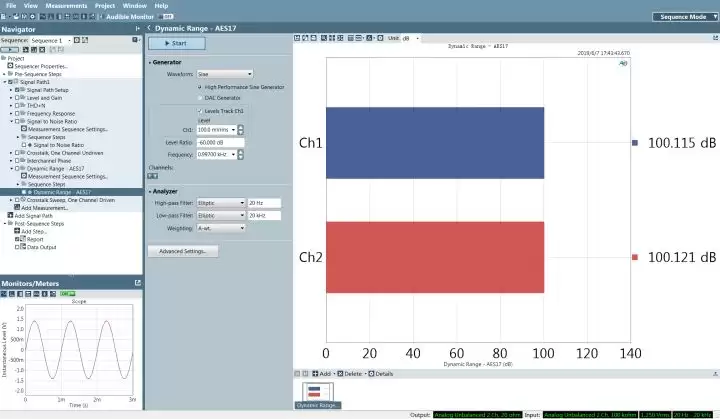Open the Waveform dropdown
The image size is (720, 419).
[x=225, y=74]
